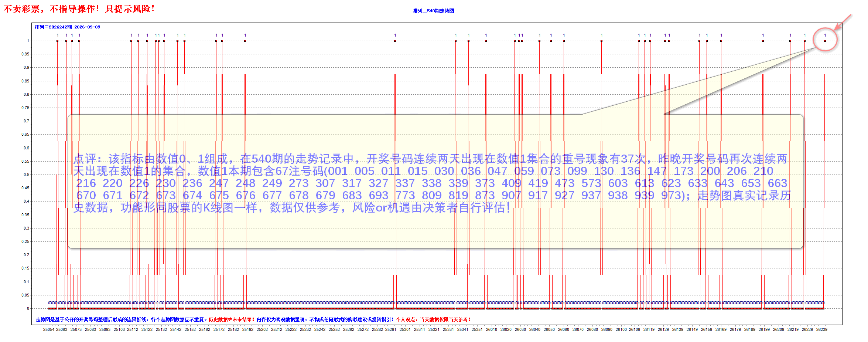This screenshot has height=342, width=868.
Task: Click y-axis label 0.35
Action: (25, 215)
